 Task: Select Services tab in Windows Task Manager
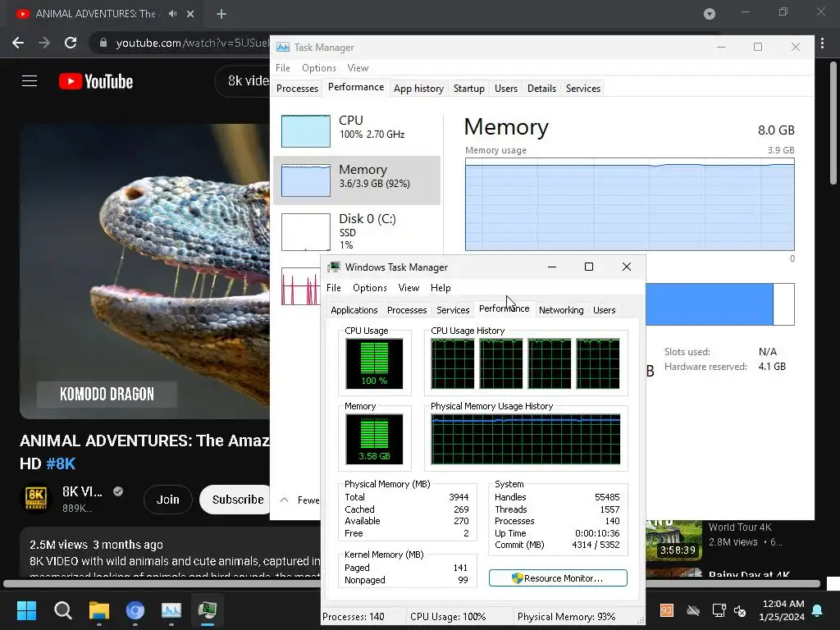453,310
